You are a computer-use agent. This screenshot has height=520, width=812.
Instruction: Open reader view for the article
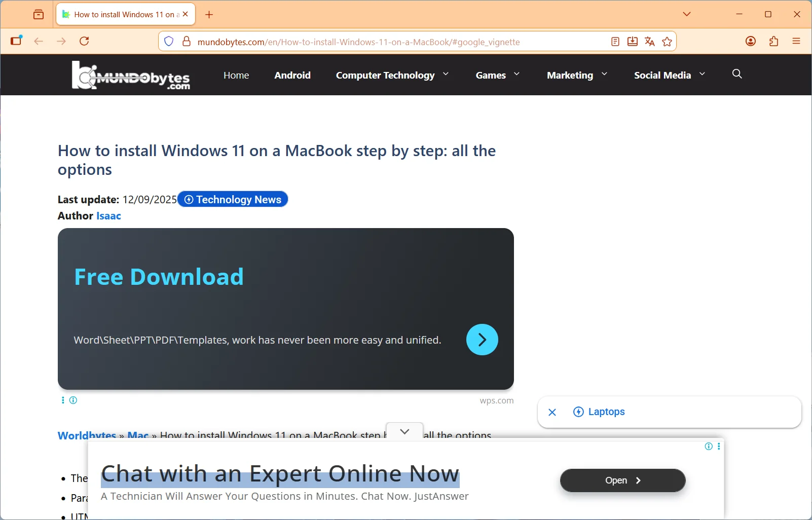614,42
